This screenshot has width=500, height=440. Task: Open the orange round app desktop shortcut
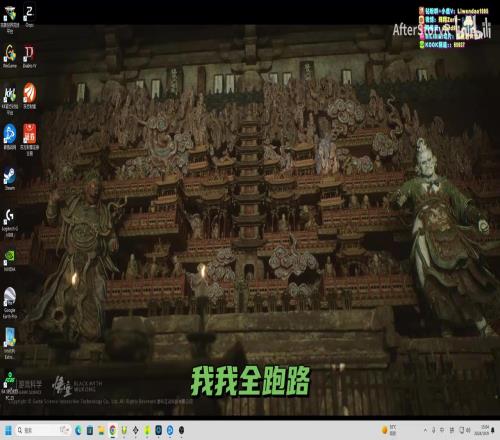(29, 96)
